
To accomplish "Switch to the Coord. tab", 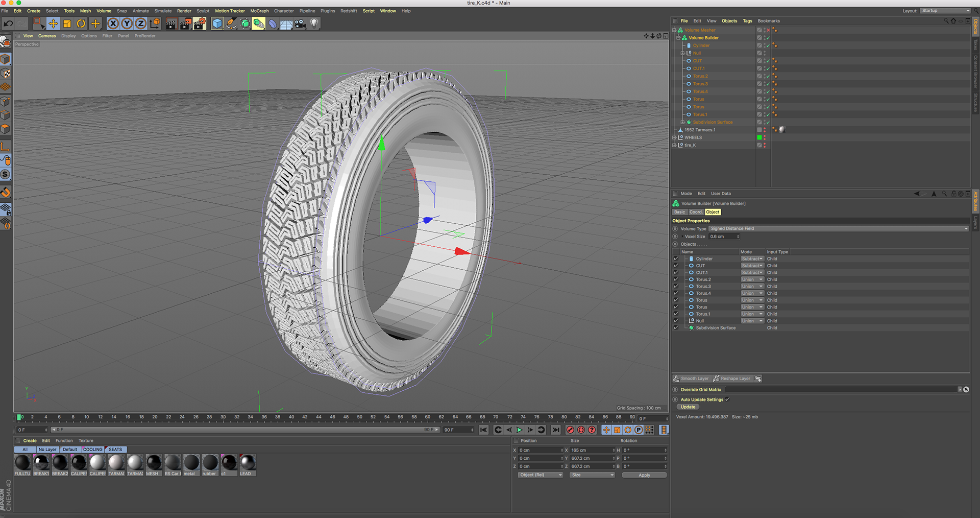I will (x=696, y=212).
